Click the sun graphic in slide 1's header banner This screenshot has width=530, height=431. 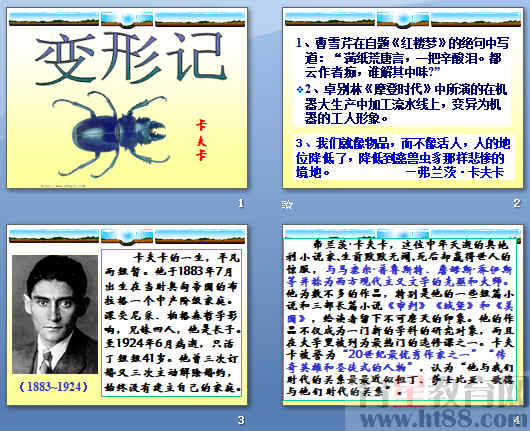(x=127, y=19)
